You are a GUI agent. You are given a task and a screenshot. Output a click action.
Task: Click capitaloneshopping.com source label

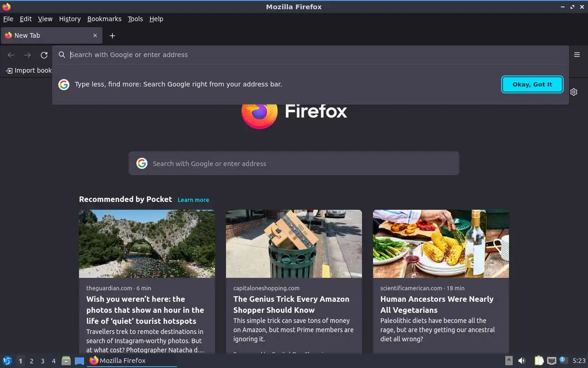(x=266, y=288)
